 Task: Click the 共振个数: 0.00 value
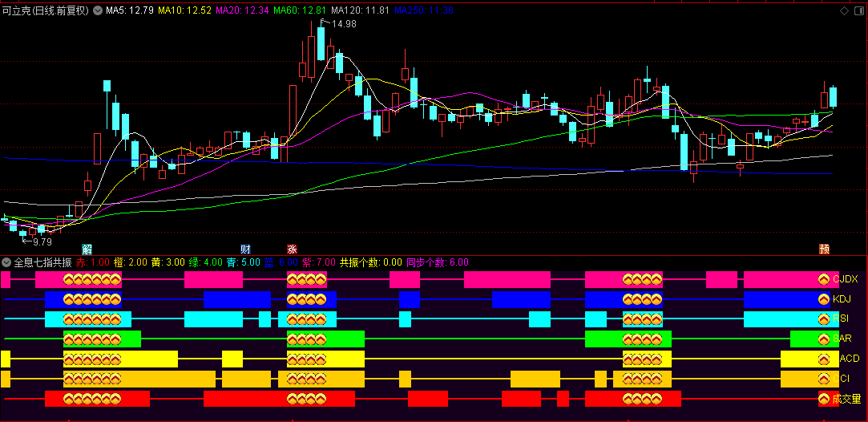[x=371, y=262]
